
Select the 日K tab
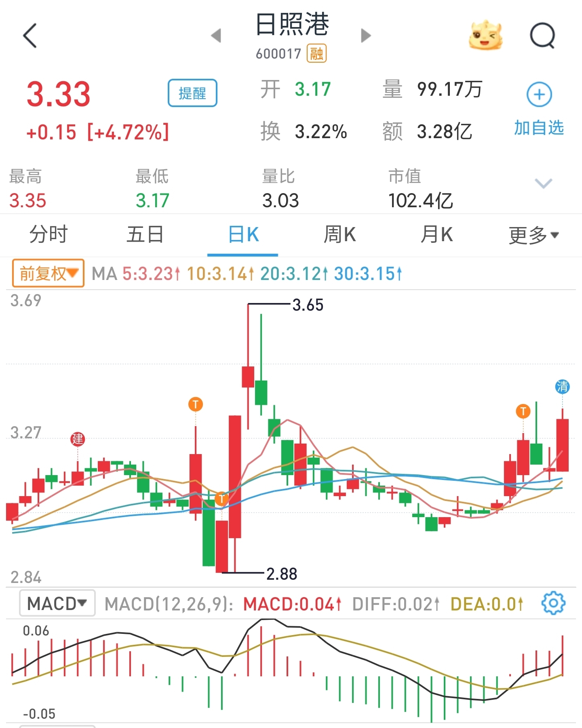point(243,235)
